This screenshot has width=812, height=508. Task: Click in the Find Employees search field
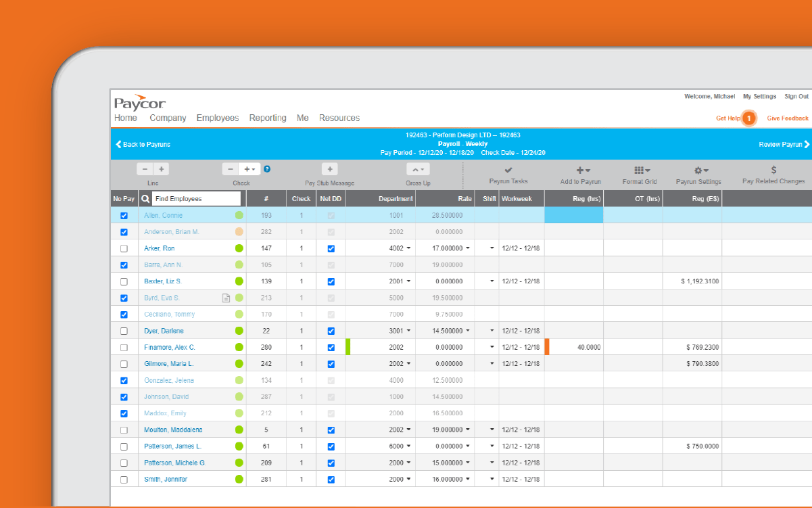(196, 199)
